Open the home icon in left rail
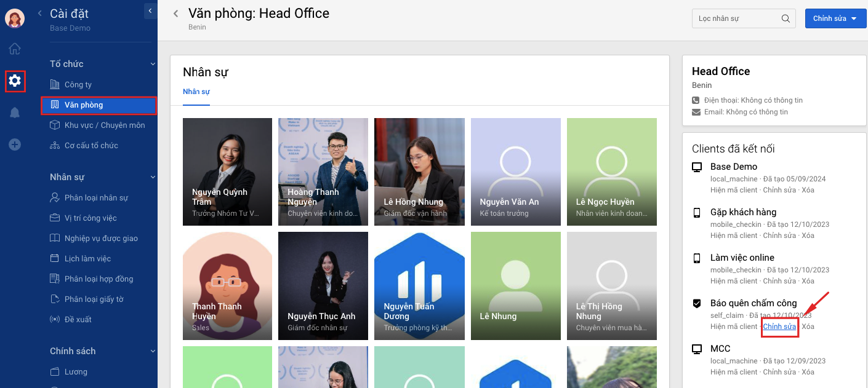 tap(15, 49)
